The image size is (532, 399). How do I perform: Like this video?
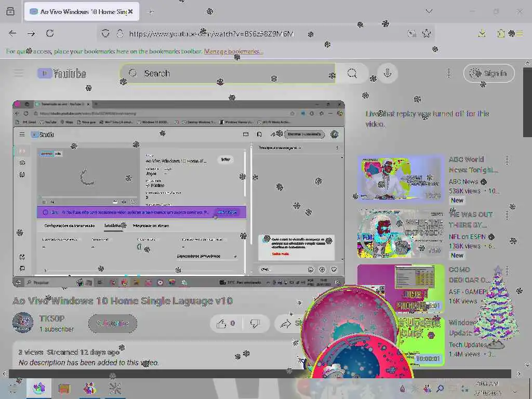[x=226, y=323]
